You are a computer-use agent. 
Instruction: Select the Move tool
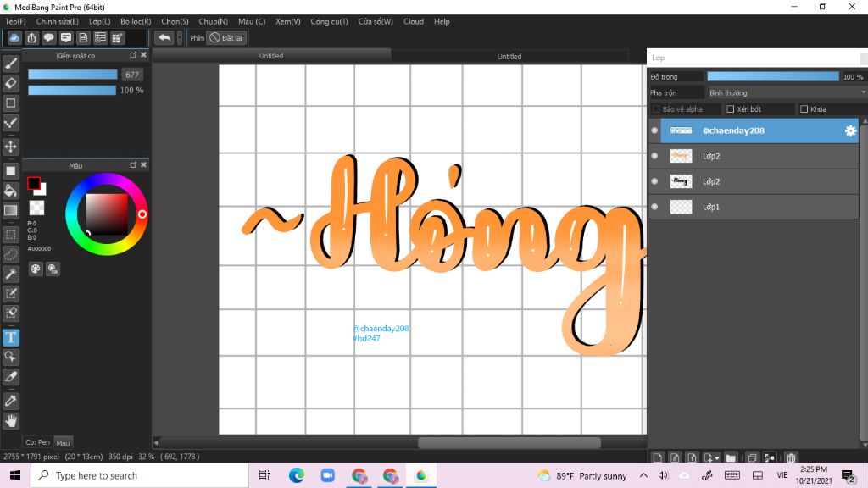click(x=10, y=147)
